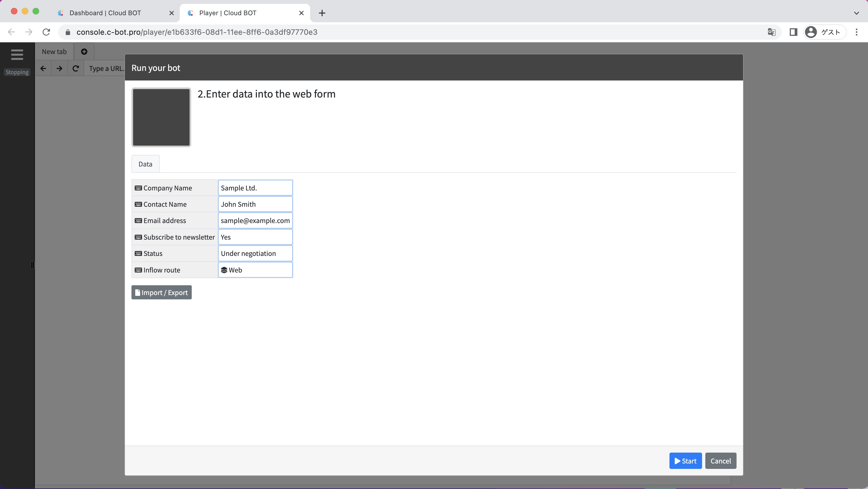
Task: Open the guest profile button
Action: [x=824, y=32]
